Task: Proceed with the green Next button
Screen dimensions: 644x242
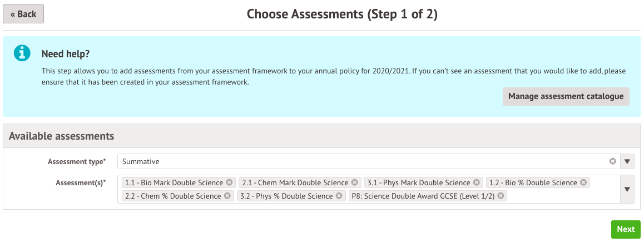Action: [x=625, y=229]
